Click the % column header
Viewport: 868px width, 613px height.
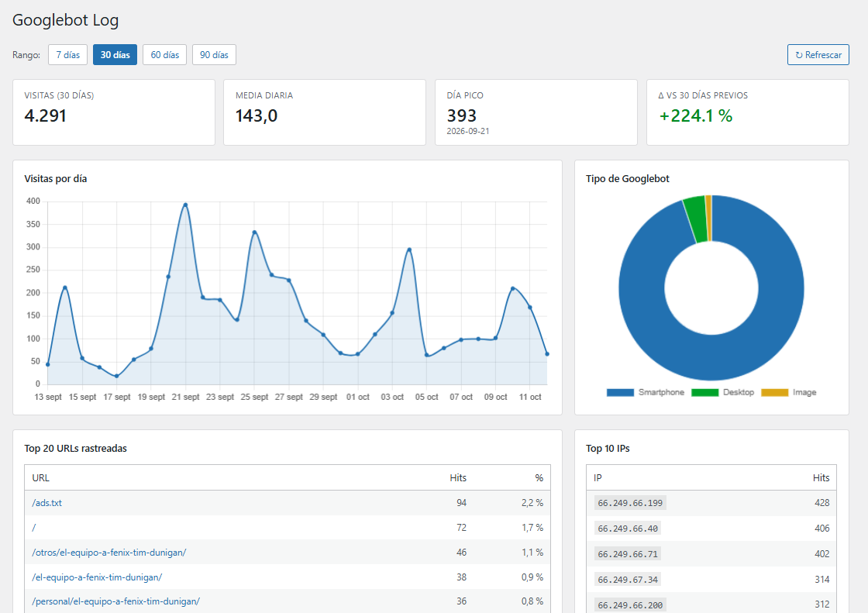tap(539, 478)
